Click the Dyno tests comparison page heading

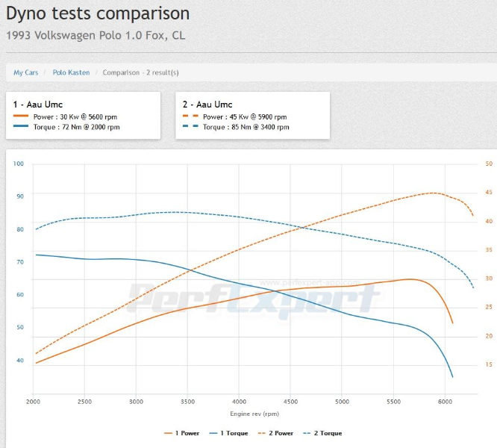pos(98,13)
